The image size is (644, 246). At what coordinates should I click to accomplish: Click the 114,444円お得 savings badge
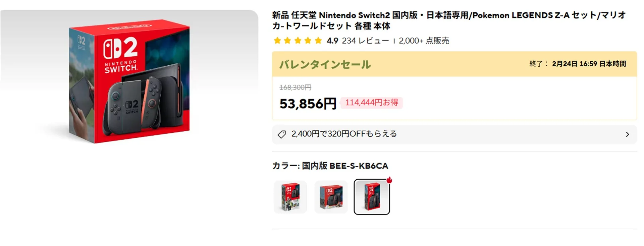point(372,103)
